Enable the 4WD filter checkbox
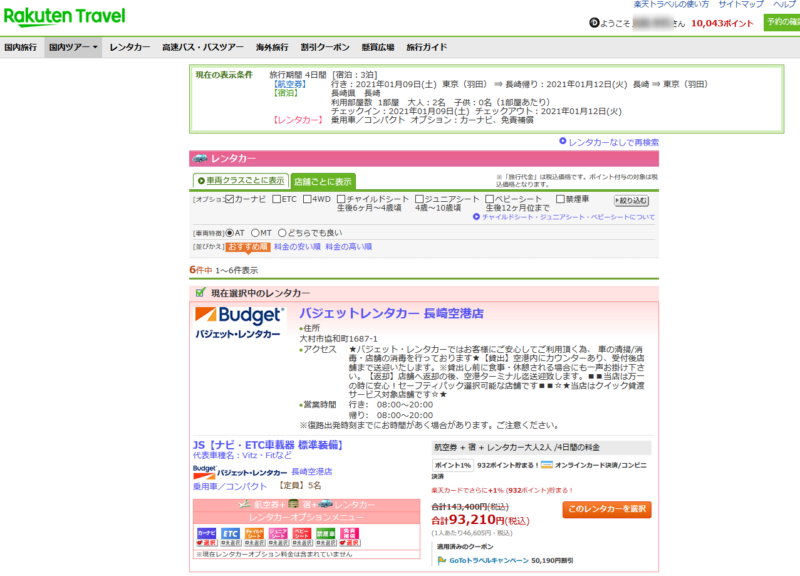800x576 pixels. point(307,199)
